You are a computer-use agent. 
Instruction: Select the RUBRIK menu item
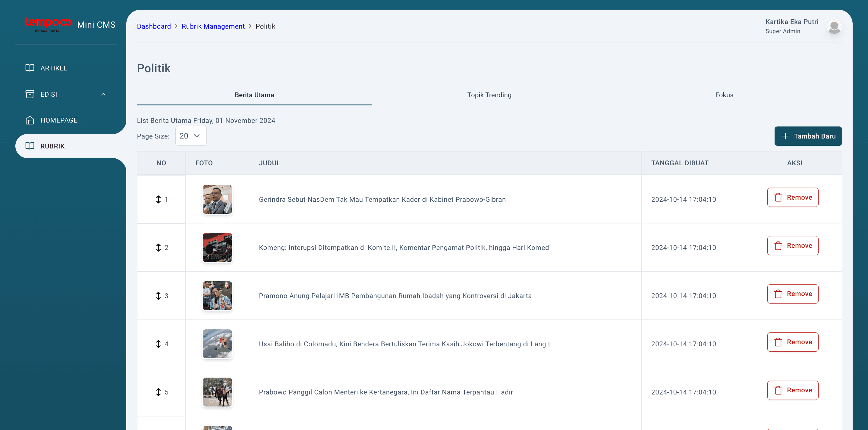click(x=71, y=146)
